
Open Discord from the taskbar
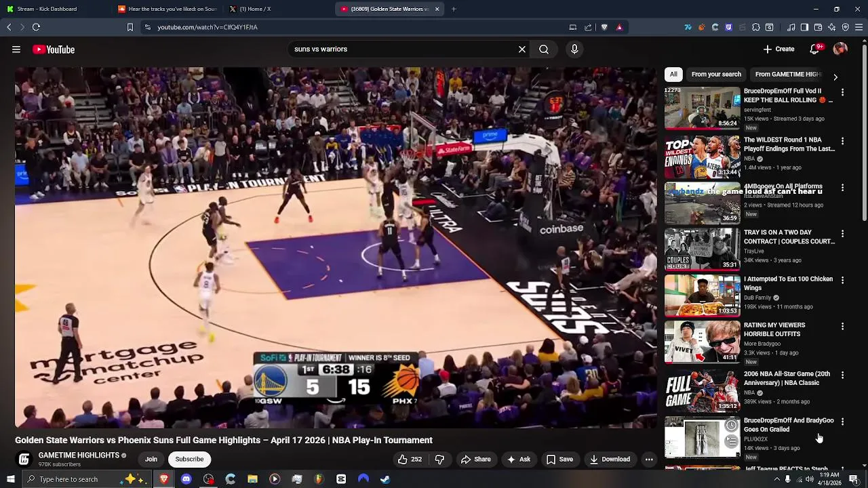tap(186, 479)
